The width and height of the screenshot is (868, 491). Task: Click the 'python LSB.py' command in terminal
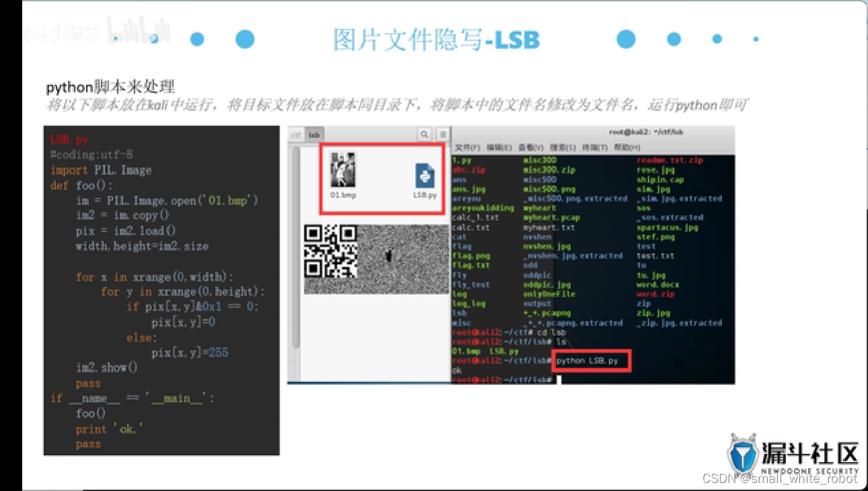[x=587, y=360]
